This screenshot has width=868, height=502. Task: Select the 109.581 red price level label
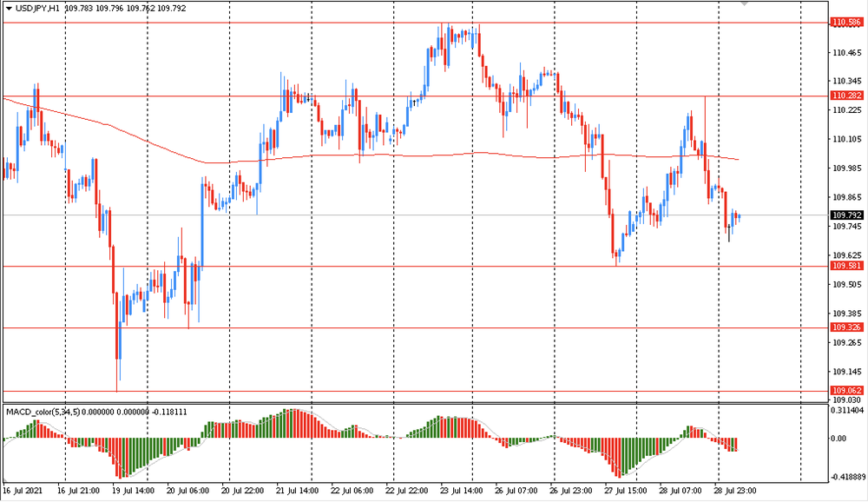(x=847, y=266)
